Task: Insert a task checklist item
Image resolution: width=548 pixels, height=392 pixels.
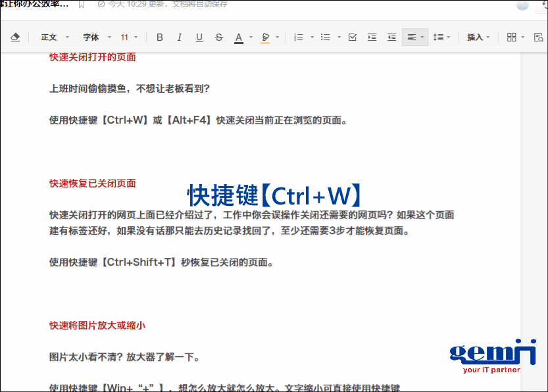Action: [x=353, y=37]
